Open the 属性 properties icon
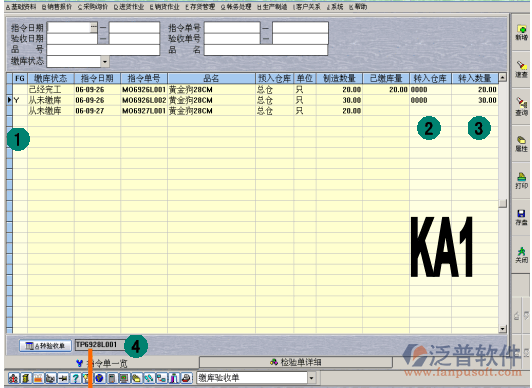 (x=521, y=144)
